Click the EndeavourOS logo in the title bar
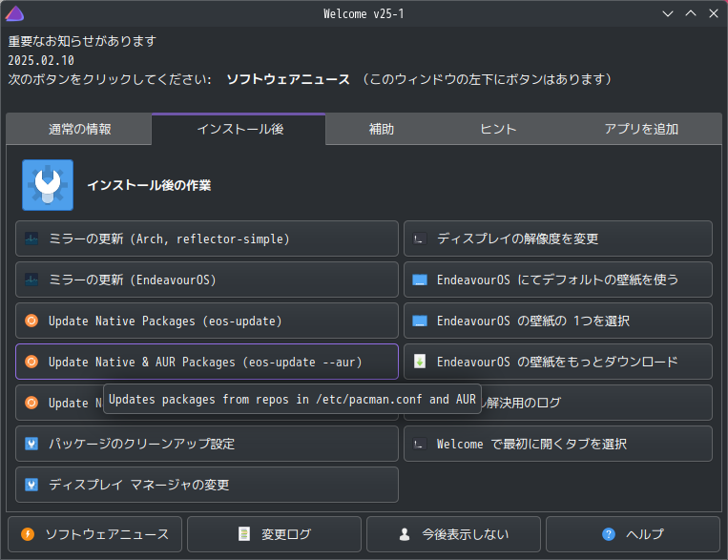This screenshot has height=560, width=728. [x=14, y=13]
